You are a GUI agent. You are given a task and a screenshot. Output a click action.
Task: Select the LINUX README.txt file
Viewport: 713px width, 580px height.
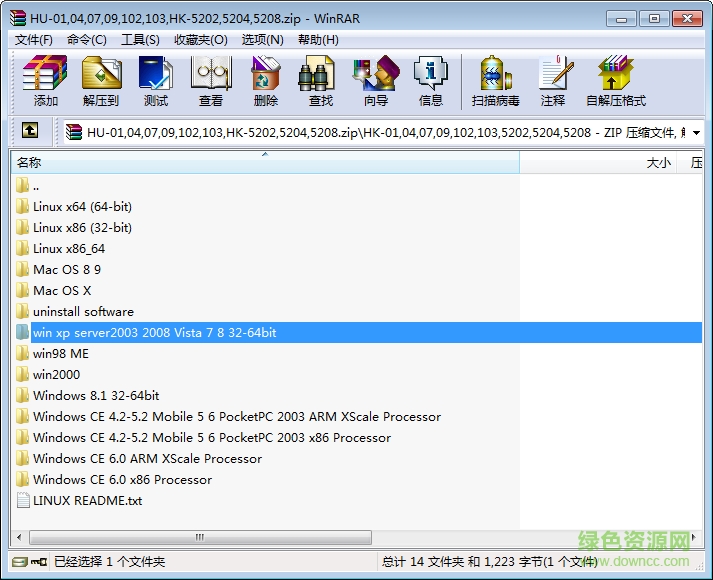click(87, 500)
